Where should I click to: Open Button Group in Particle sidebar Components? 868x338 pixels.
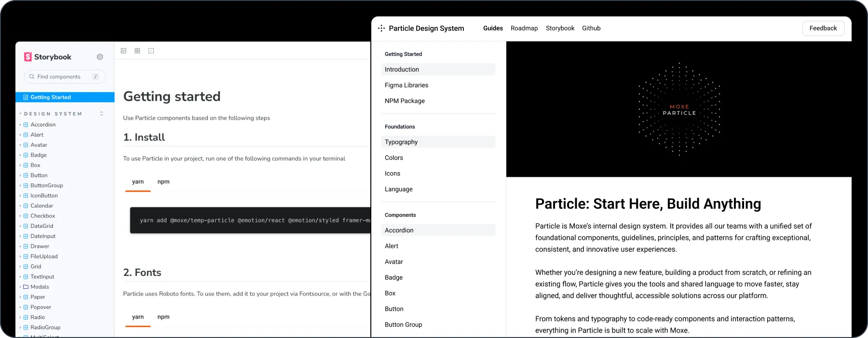point(438,325)
